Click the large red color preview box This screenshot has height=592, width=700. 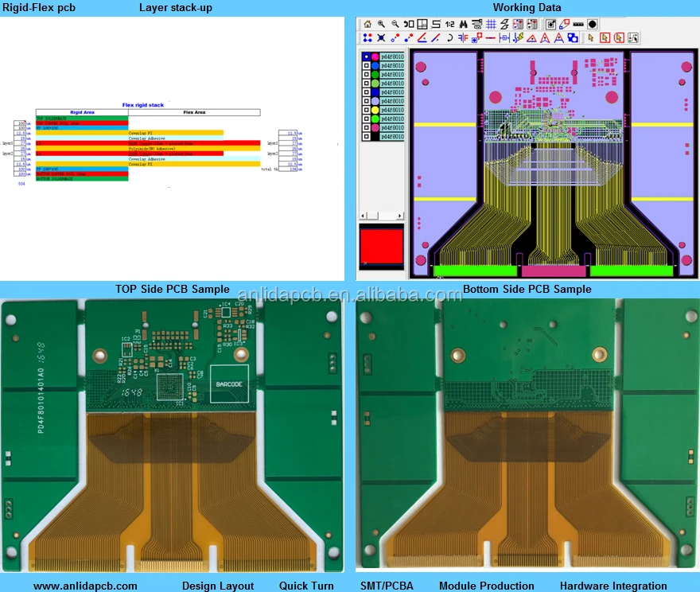tap(382, 247)
